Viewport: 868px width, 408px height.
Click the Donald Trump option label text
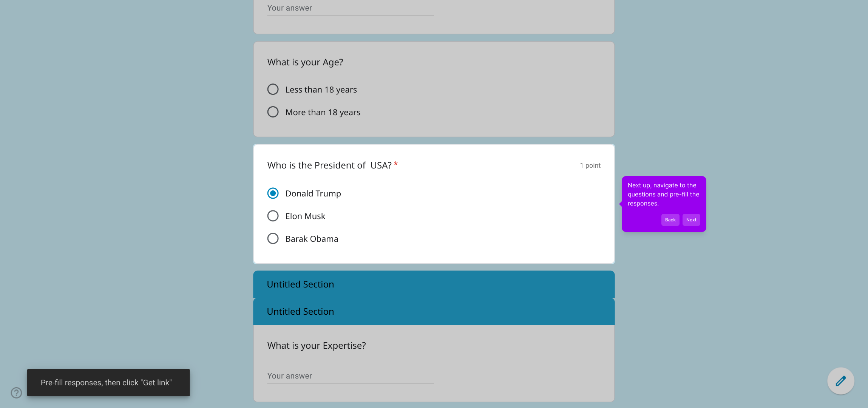pos(313,193)
